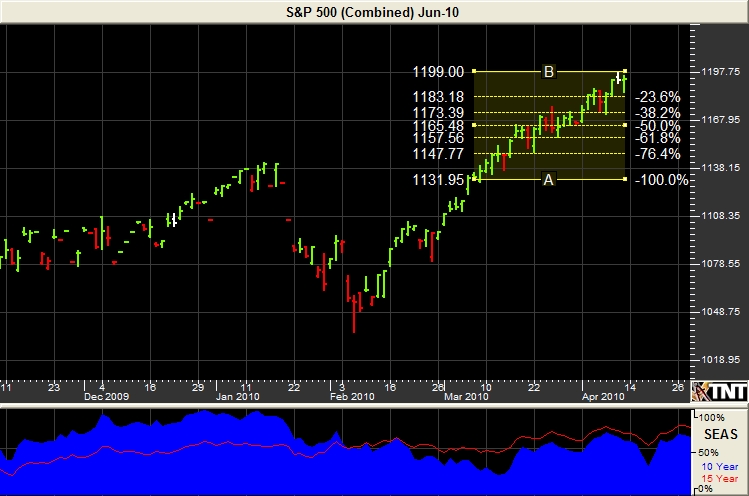
Task: Select the -38.2% retracement label
Action: pos(658,113)
